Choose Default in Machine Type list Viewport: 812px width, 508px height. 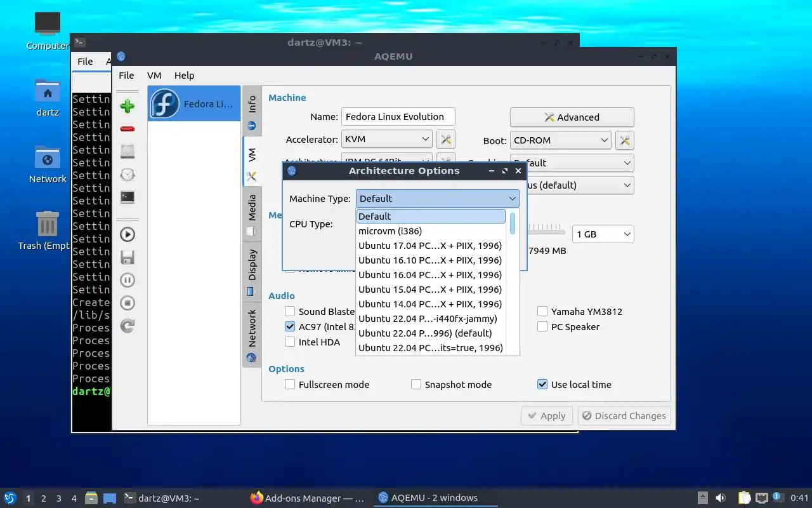[431, 216]
